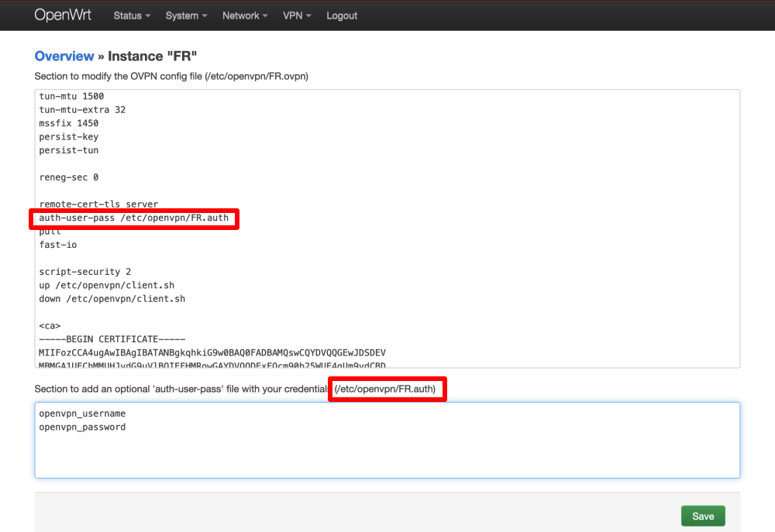This screenshot has height=532, width=775.
Task: Focus the credentials auth file textarea
Action: coord(387,440)
